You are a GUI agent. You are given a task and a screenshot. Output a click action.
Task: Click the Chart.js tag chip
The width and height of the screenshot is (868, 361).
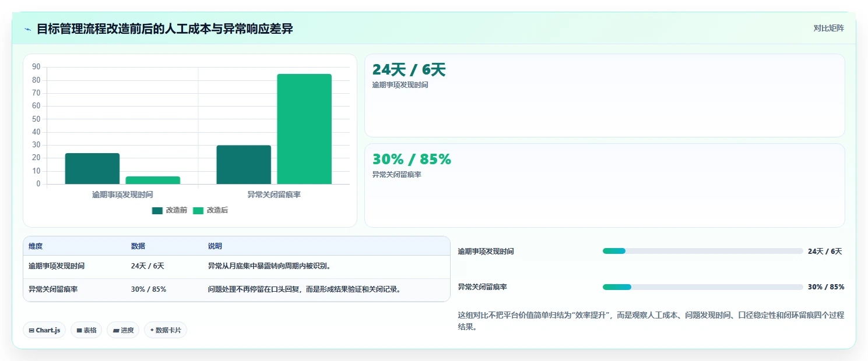[x=45, y=330]
